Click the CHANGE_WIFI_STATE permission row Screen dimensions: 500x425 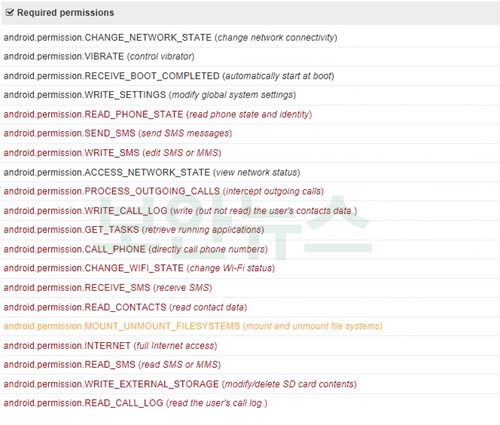click(x=250, y=268)
